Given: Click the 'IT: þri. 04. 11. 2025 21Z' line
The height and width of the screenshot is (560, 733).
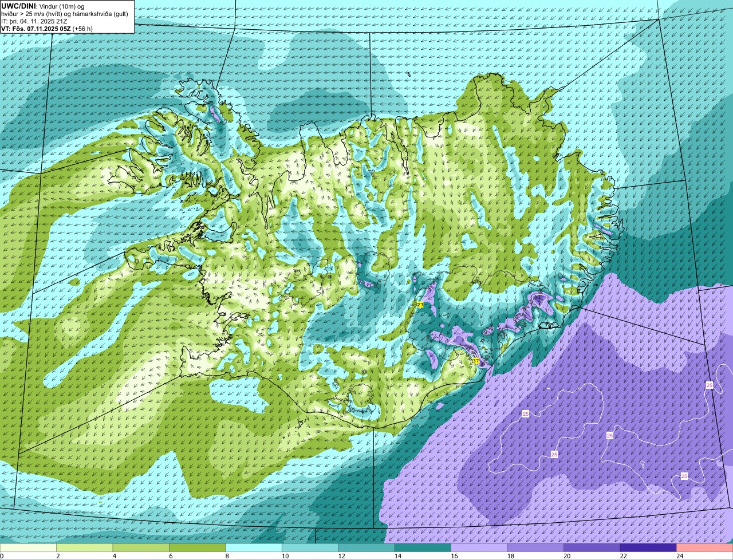Looking at the screenshot, I should pyautogui.click(x=34, y=21).
